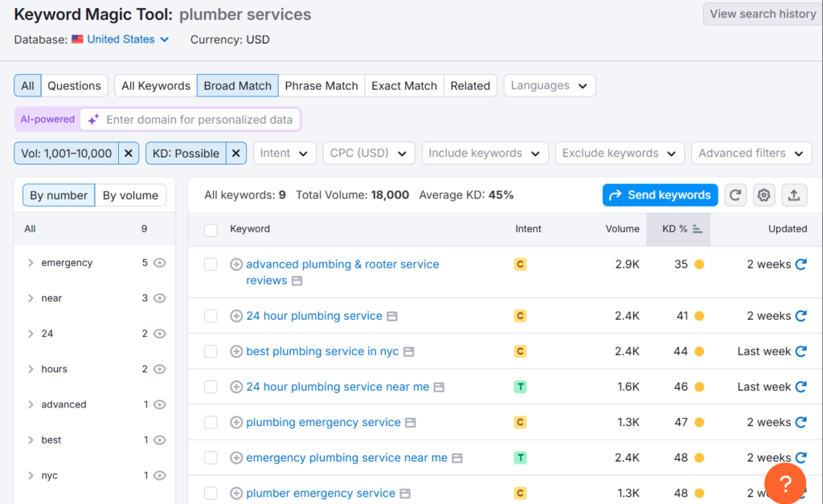Click the domain input for personalized data

coord(199,120)
